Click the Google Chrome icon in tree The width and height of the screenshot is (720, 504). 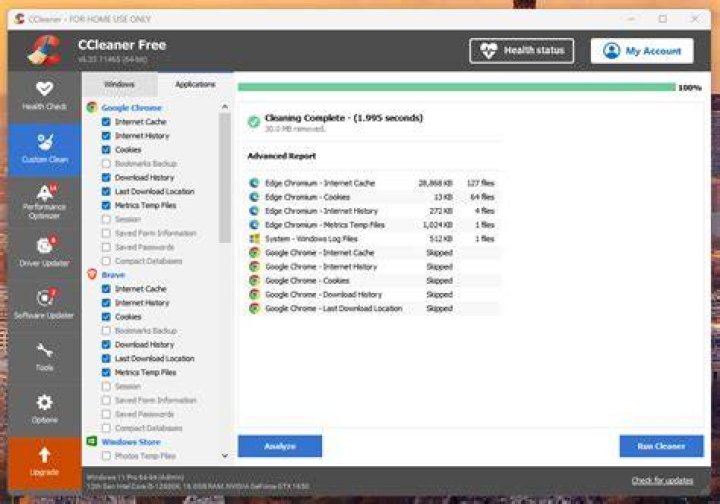tap(92, 107)
